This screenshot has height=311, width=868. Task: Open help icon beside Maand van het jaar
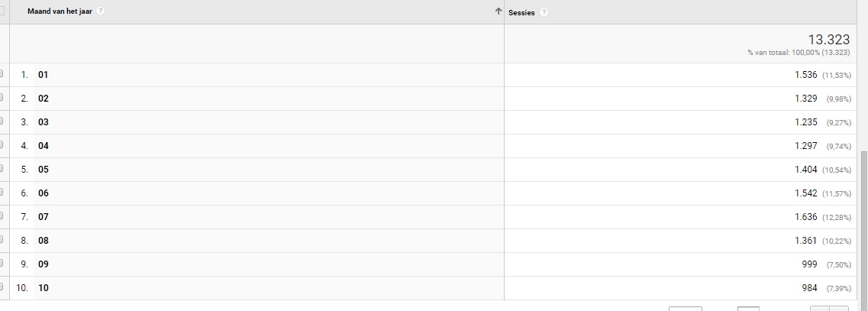(100, 11)
